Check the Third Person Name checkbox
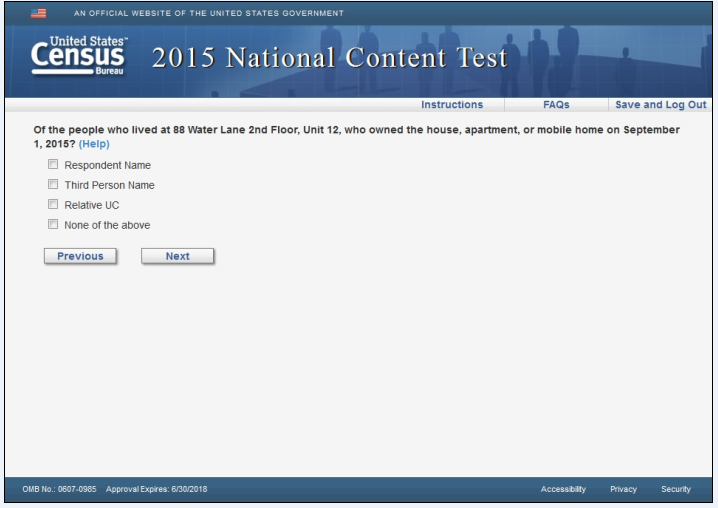Viewport: 718px width, 508px height. [x=53, y=184]
